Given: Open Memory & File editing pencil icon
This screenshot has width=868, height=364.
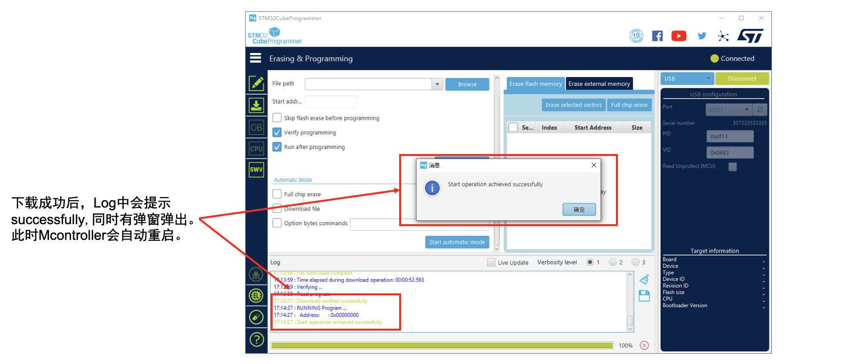Looking at the screenshot, I should 256,83.
